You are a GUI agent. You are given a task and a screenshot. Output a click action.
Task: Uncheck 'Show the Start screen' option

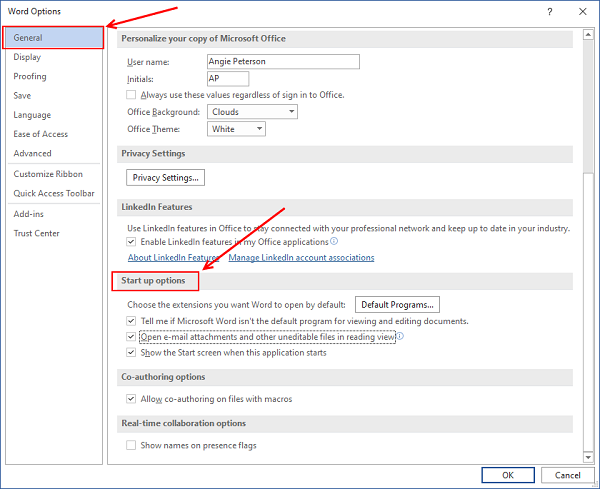[132, 353]
